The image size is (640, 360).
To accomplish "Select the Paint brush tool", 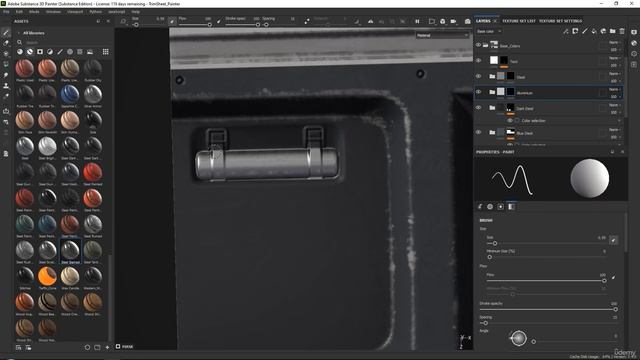I will [x=6, y=32].
